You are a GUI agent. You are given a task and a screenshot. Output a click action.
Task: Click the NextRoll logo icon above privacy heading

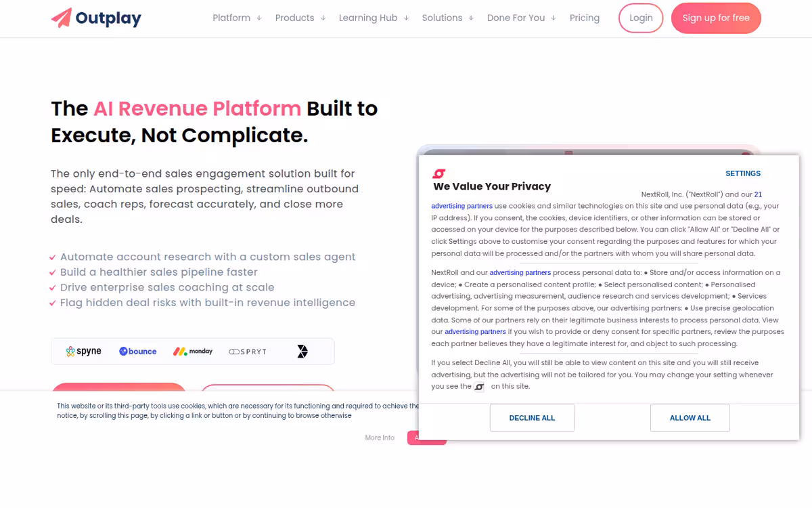tap(438, 174)
